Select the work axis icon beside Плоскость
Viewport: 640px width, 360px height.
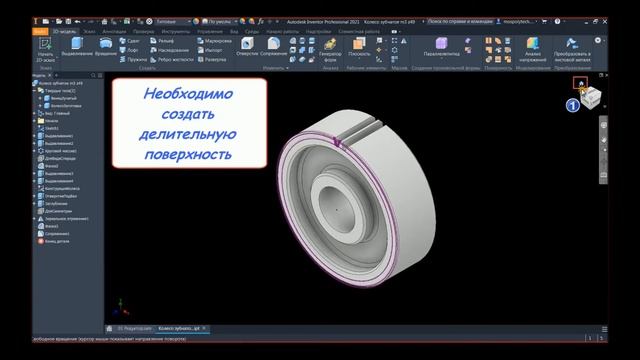click(x=379, y=41)
